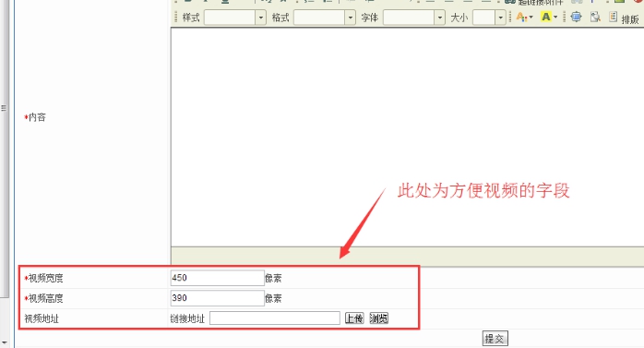
Task: Click the 提交 submit button
Action: 495,339
